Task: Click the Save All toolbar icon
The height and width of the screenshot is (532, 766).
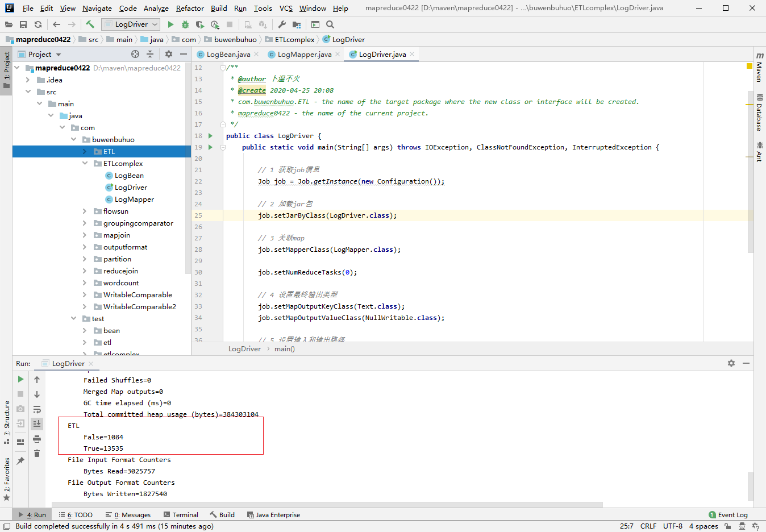Action: 23,24
